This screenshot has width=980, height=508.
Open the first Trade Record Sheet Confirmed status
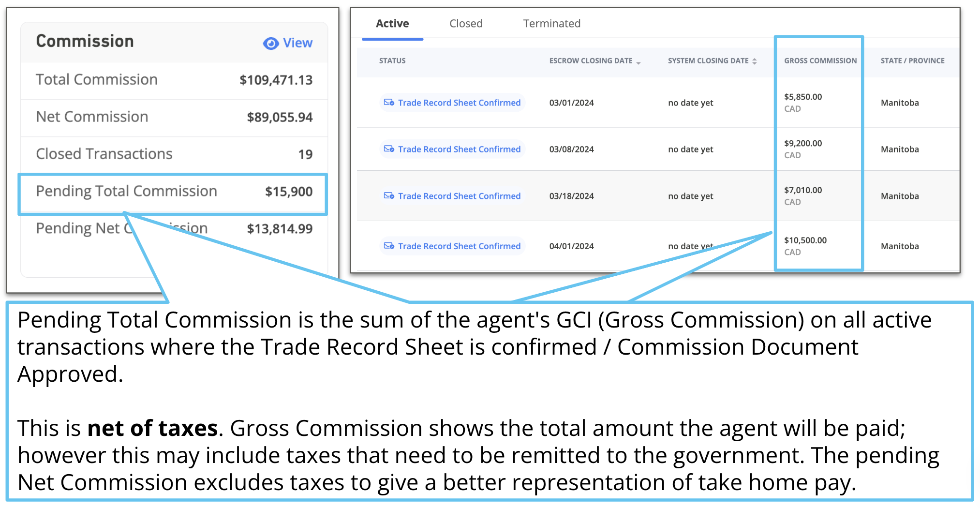click(x=459, y=102)
